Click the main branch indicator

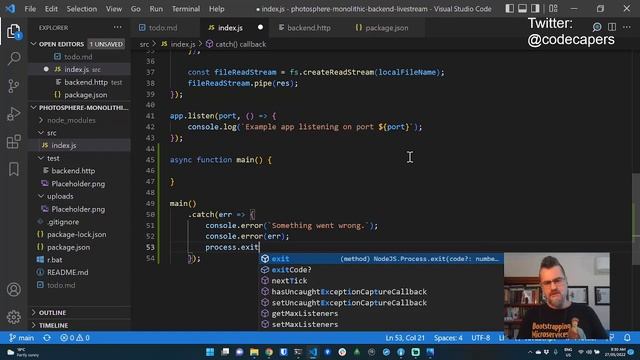pyautogui.click(x=22, y=338)
